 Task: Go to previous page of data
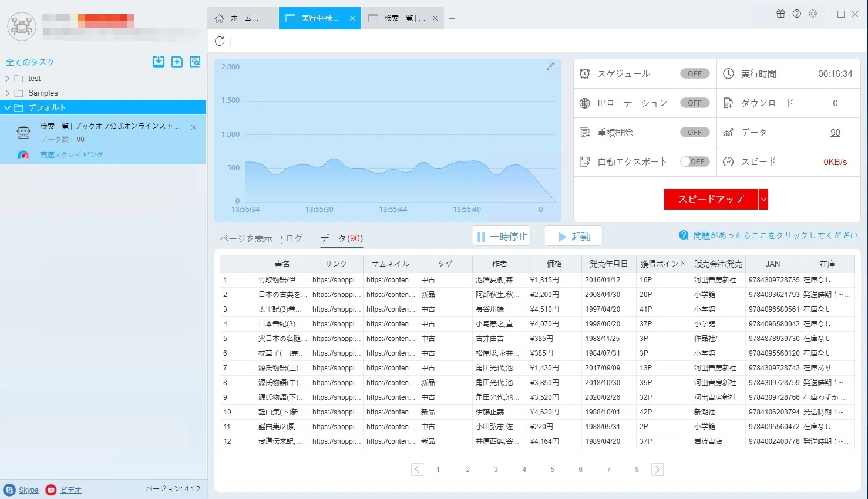point(417,469)
